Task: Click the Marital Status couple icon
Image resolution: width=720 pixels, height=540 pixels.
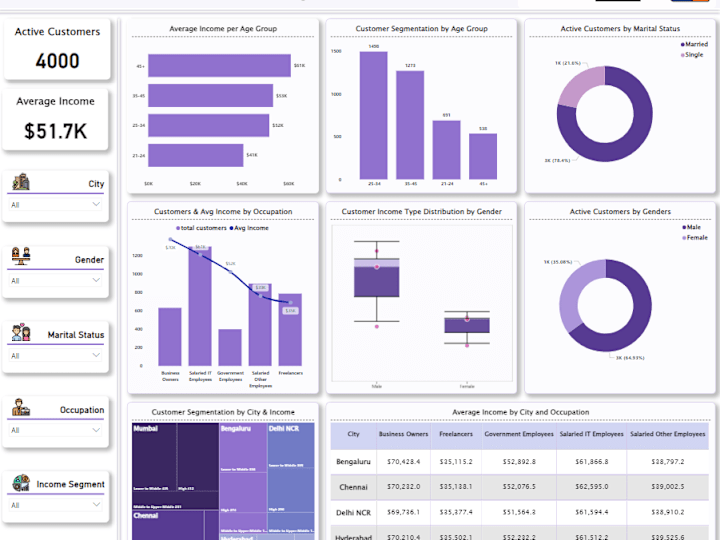Action: click(21, 332)
